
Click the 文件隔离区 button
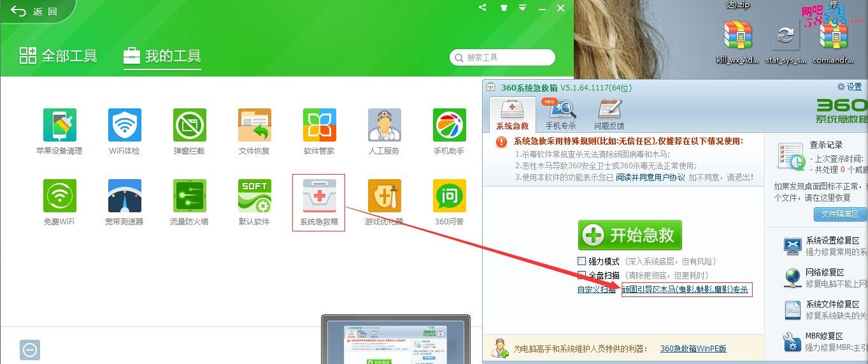click(x=840, y=214)
